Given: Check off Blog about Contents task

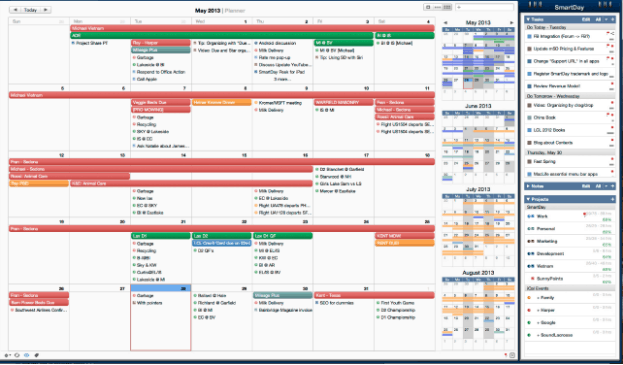Looking at the screenshot, I should point(529,143).
